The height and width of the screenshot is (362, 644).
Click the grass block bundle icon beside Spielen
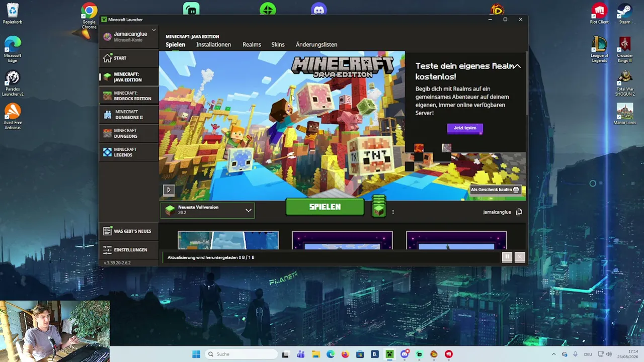[379, 207]
